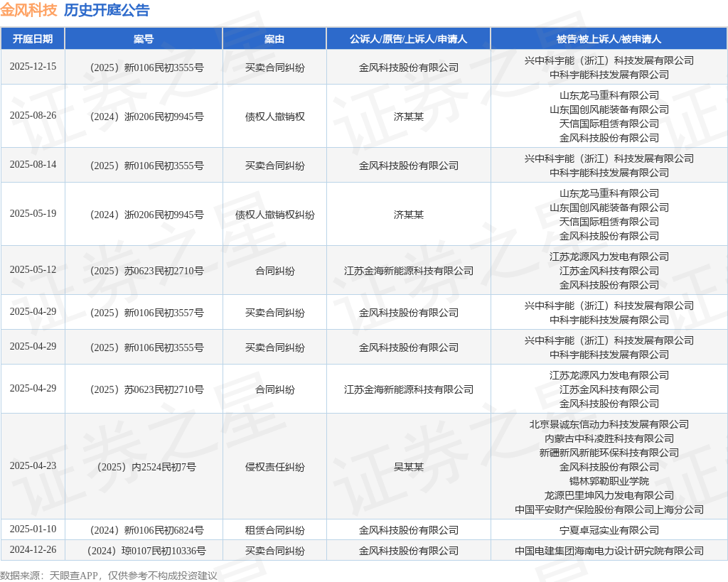Click the date 2025-05-12

click(x=33, y=269)
